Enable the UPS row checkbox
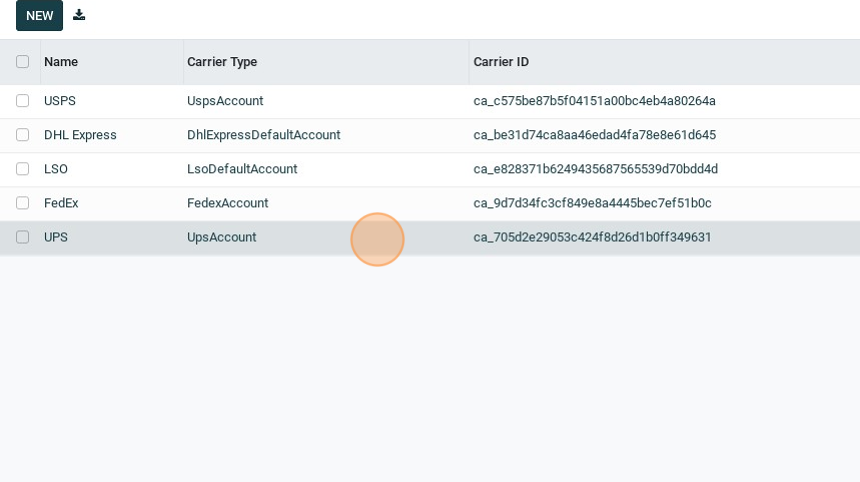 click(22, 237)
